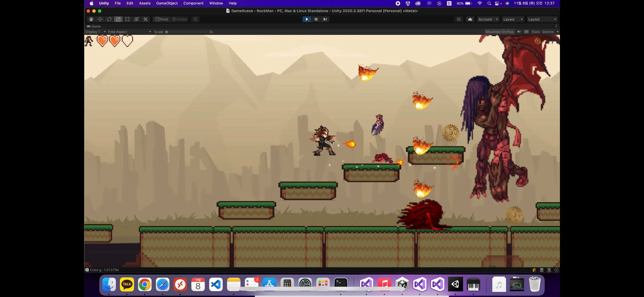The image size is (644, 297).
Task: Open the Display 1 dropdown
Action: (95, 32)
